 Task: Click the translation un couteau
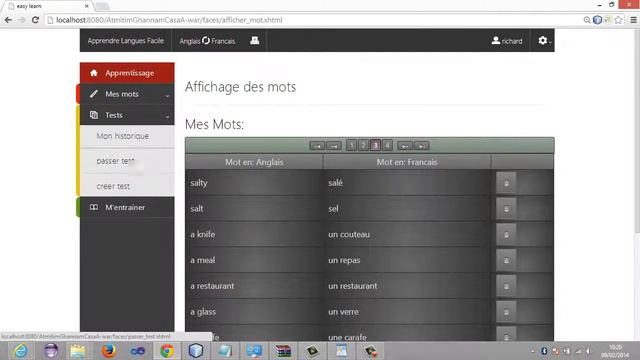(x=349, y=234)
